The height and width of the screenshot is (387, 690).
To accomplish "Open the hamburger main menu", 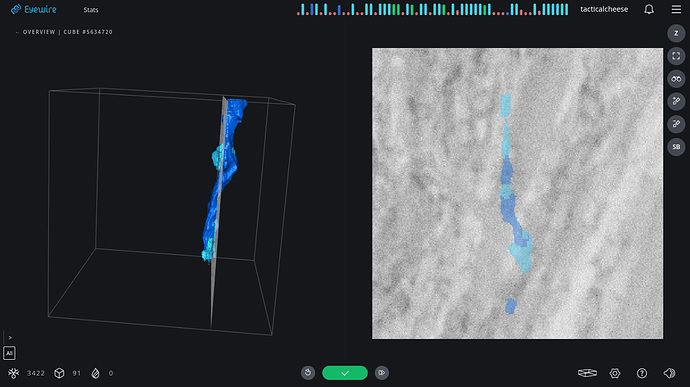I will (676, 9).
